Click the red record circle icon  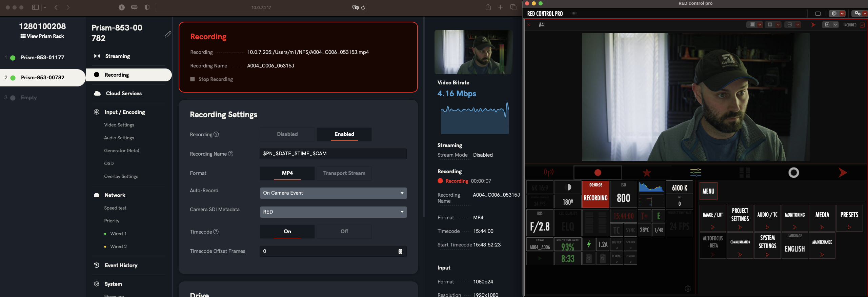click(x=598, y=173)
